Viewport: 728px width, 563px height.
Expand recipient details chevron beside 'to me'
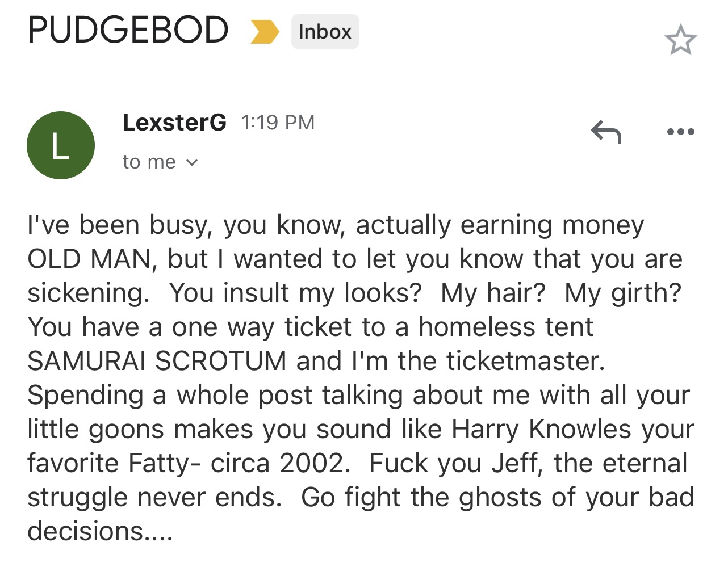pos(192,163)
